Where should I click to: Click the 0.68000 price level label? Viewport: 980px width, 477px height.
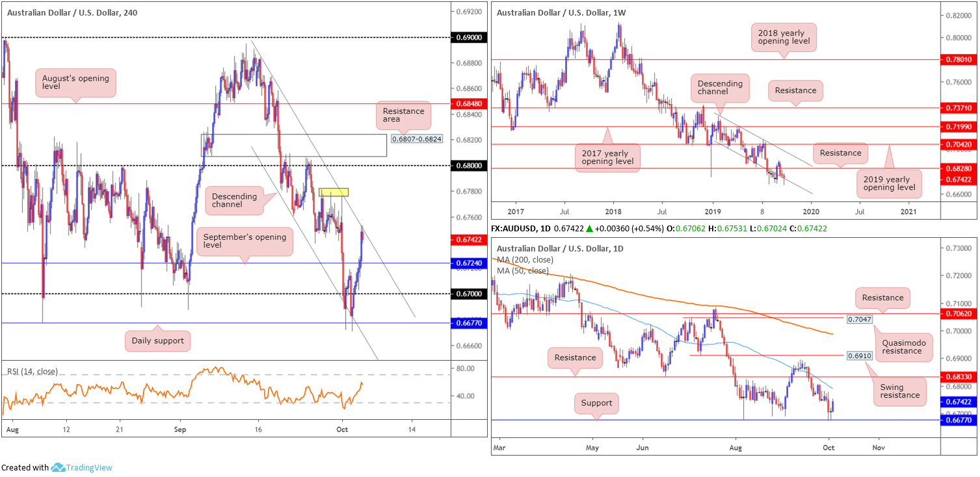[468, 166]
